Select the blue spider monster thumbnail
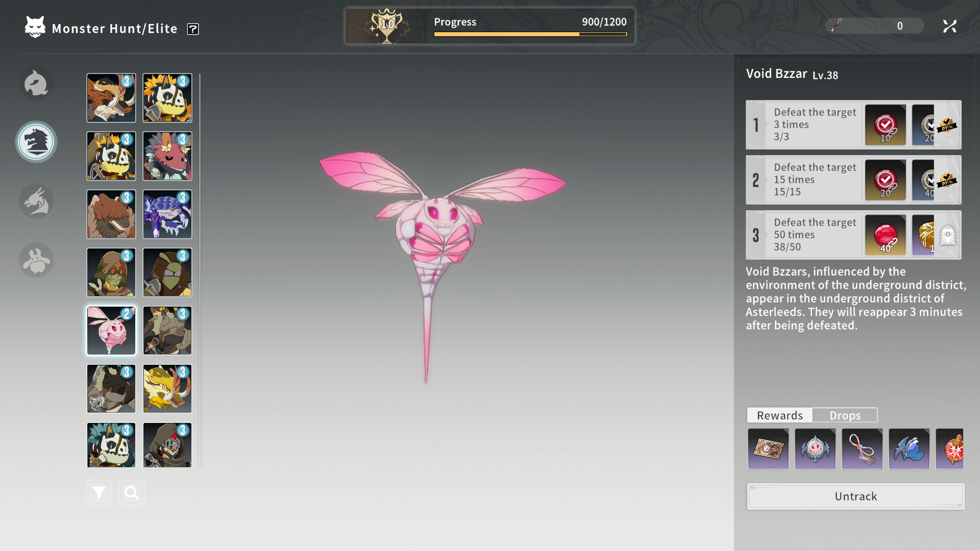 click(167, 214)
